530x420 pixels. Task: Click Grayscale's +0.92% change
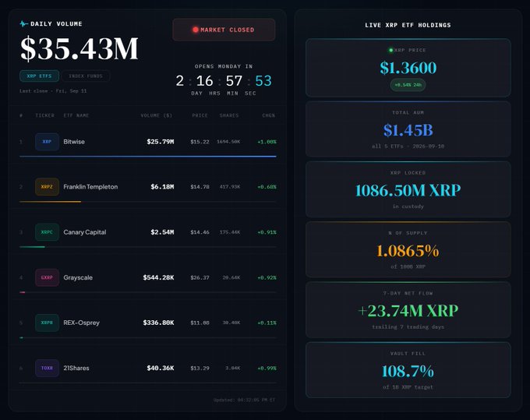267,277
